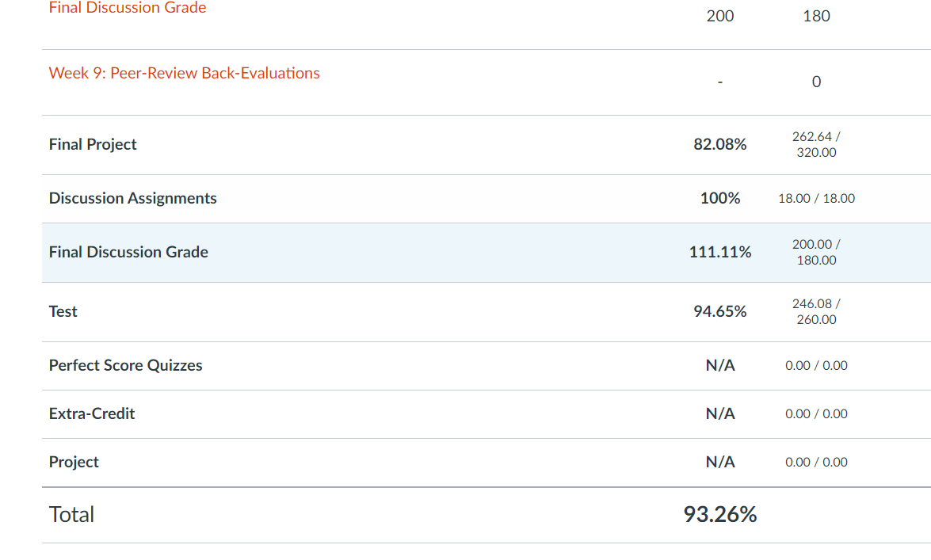Open Week 9: Peer-Review Back-Evaluations link

(x=184, y=73)
